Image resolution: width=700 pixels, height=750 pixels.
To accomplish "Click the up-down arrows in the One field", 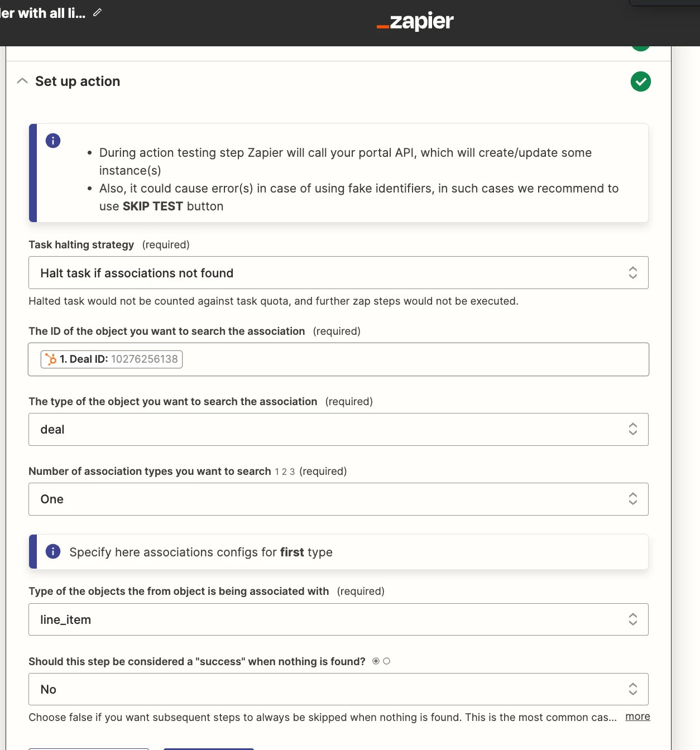I will pos(633,499).
